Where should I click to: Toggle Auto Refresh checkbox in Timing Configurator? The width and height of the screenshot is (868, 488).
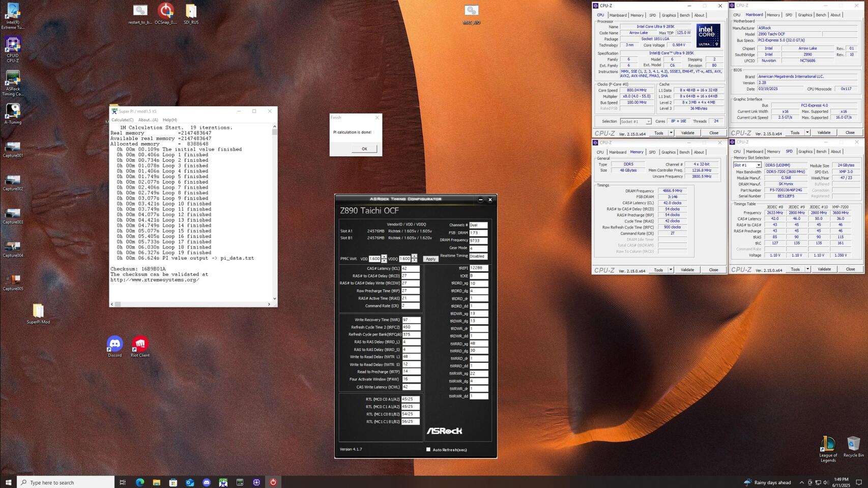428,449
